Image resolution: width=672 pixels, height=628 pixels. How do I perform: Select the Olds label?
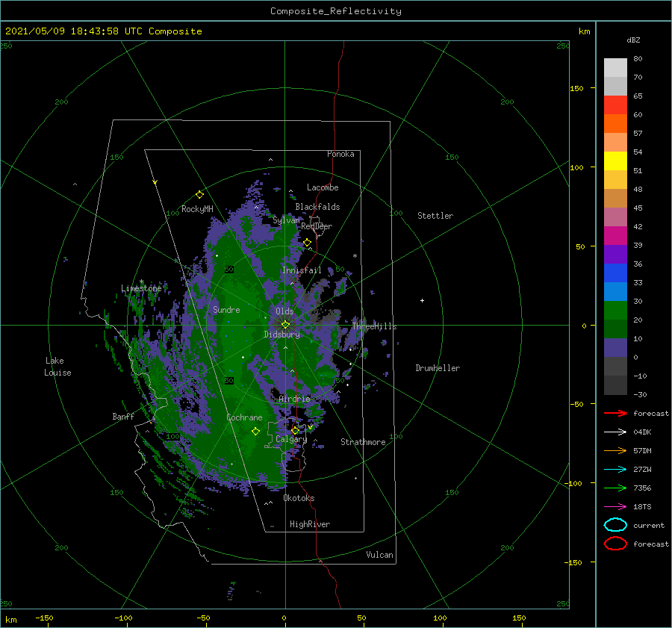point(284,311)
